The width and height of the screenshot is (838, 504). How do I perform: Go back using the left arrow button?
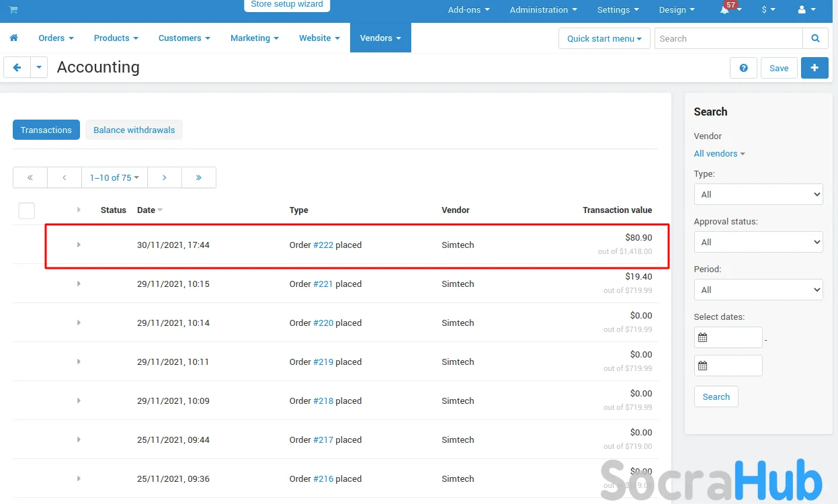click(x=17, y=68)
